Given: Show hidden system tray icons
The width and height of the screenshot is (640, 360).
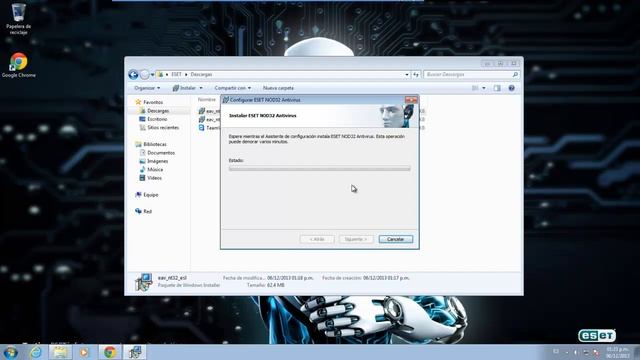Looking at the screenshot, I should [x=567, y=352].
